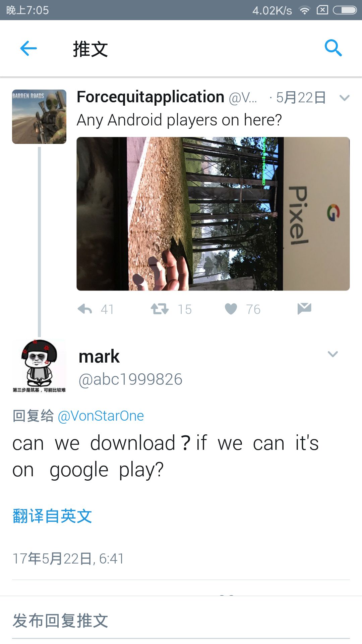View the Pixel phone photo attachment
Screen dimensions: 362x644
(213, 214)
